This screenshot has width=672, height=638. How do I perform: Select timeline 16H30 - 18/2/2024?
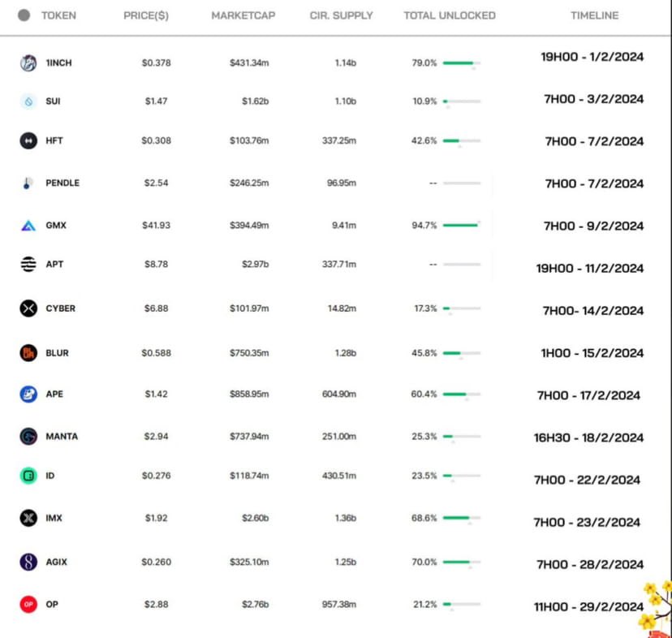(x=588, y=438)
